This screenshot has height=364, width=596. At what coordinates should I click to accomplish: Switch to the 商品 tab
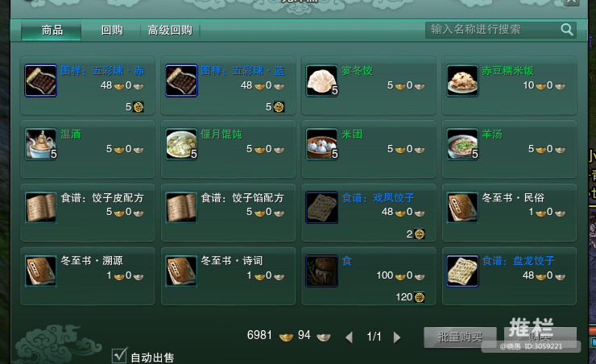click(x=52, y=30)
